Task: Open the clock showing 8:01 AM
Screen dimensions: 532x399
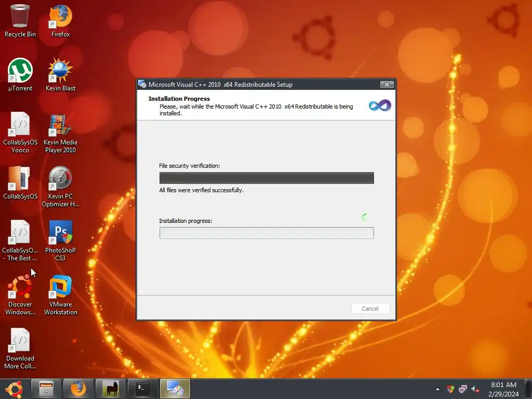Action: tap(503, 389)
